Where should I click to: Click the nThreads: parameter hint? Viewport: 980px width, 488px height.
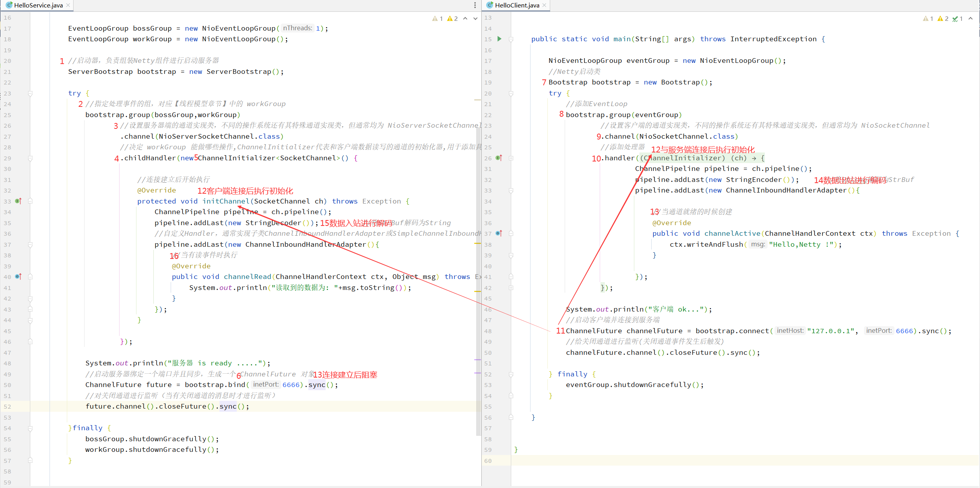297,28
